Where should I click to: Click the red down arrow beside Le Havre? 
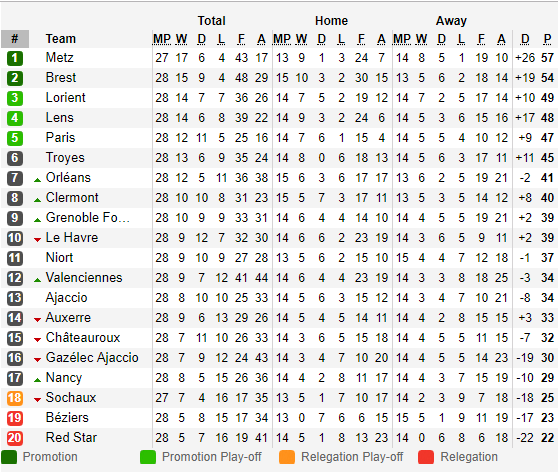click(37, 240)
